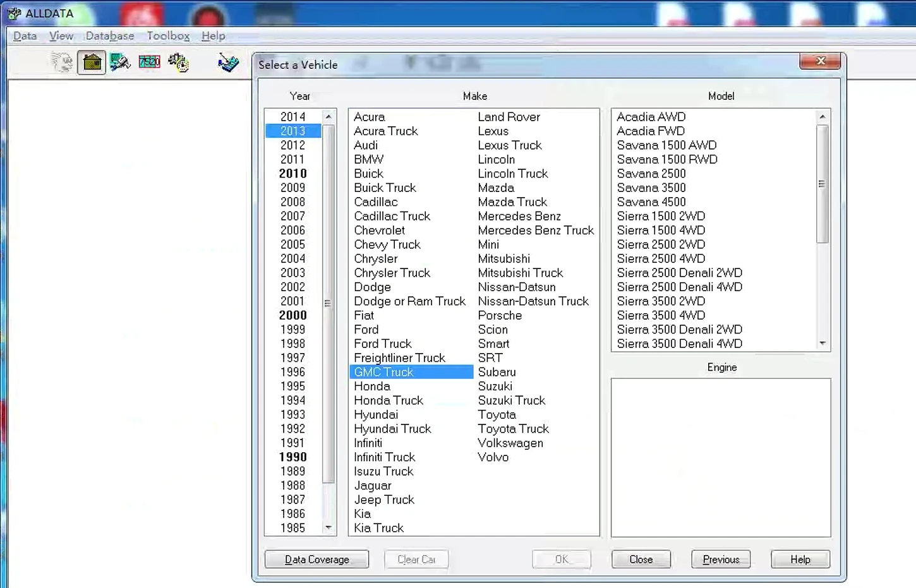Open the Toolbox menu
Image resolution: width=916 pixels, height=588 pixels.
coord(168,36)
